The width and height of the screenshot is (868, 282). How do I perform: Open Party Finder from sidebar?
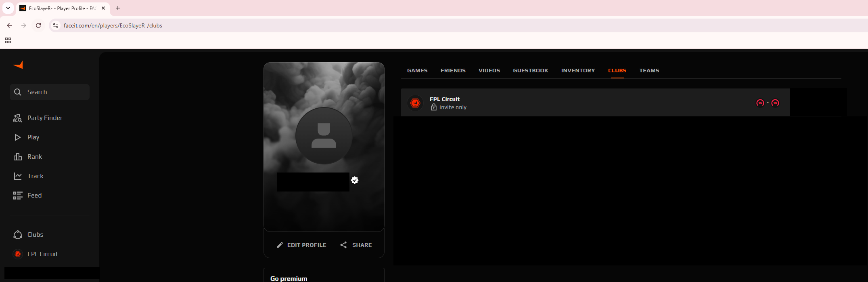point(45,118)
